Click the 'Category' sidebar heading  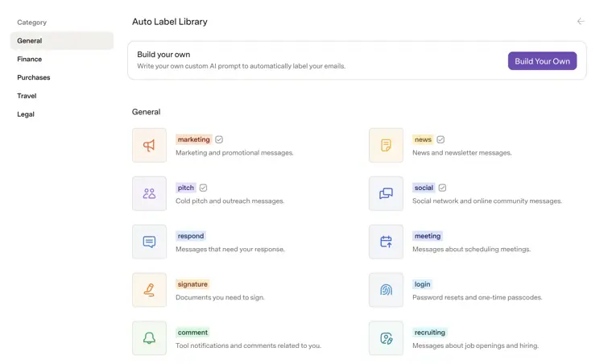point(31,23)
